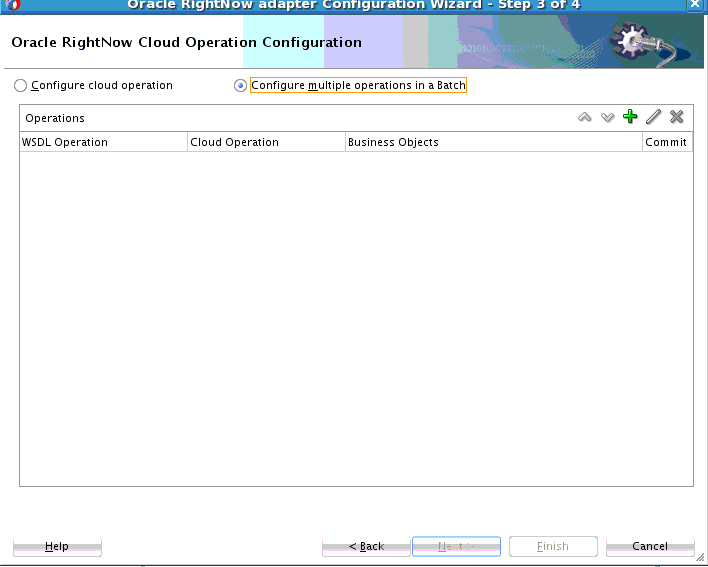This screenshot has width=708, height=567.
Task: Click the Finish button
Action: (x=553, y=546)
